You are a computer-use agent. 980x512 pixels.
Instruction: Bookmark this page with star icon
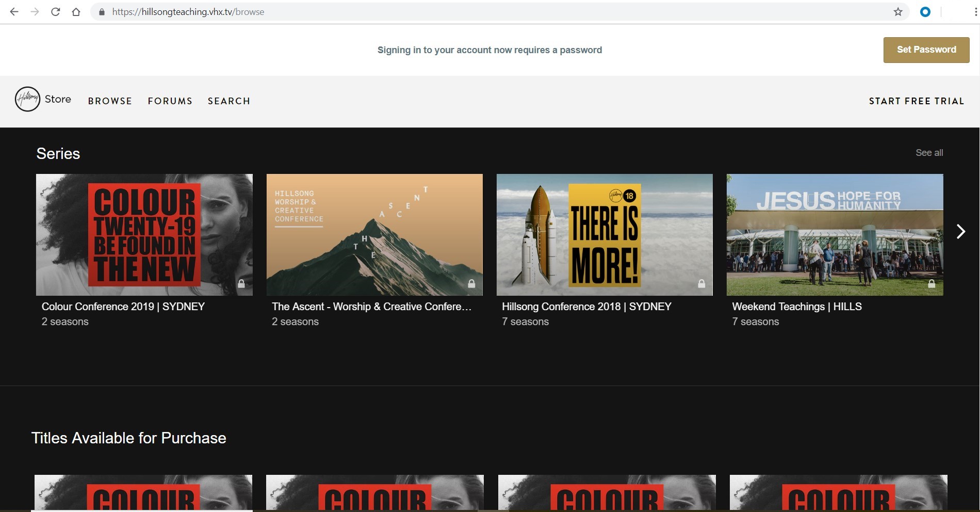(x=898, y=12)
